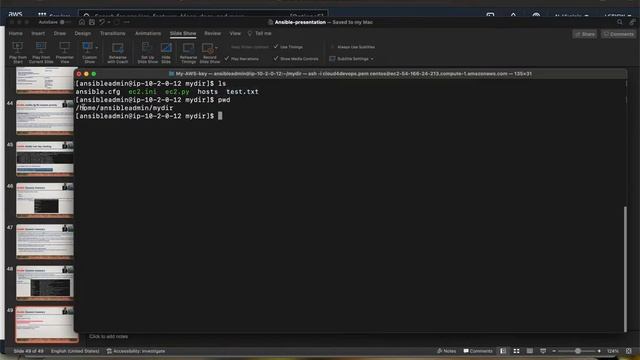Open the Insert ribbon tab
The height and width of the screenshot is (360, 640).
(38, 33)
